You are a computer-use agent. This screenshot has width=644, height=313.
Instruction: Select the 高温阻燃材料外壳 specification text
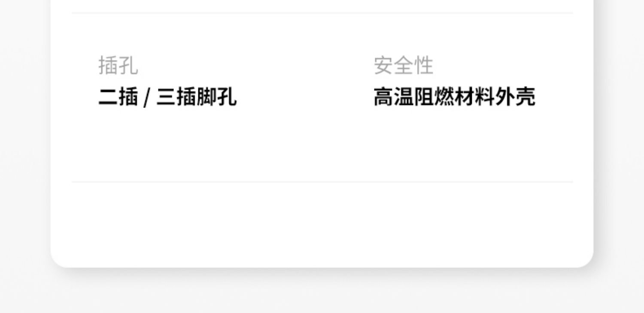click(454, 97)
